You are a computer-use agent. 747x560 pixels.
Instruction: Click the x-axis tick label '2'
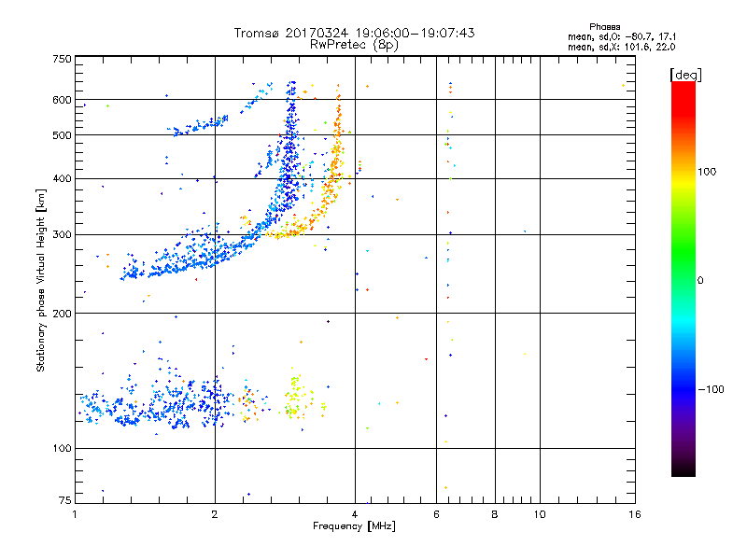click(215, 514)
